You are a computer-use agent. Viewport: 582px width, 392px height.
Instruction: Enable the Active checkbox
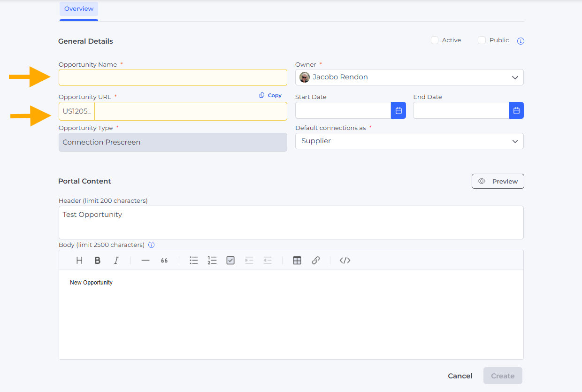pyautogui.click(x=435, y=40)
